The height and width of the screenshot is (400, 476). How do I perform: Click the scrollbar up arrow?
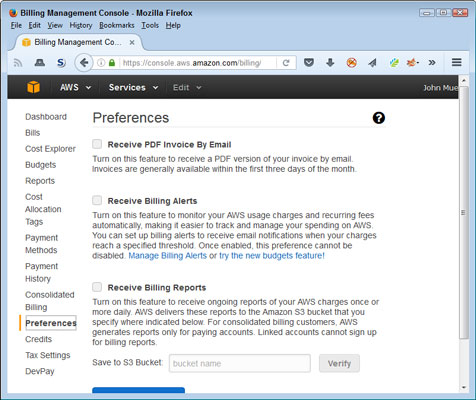[464, 80]
